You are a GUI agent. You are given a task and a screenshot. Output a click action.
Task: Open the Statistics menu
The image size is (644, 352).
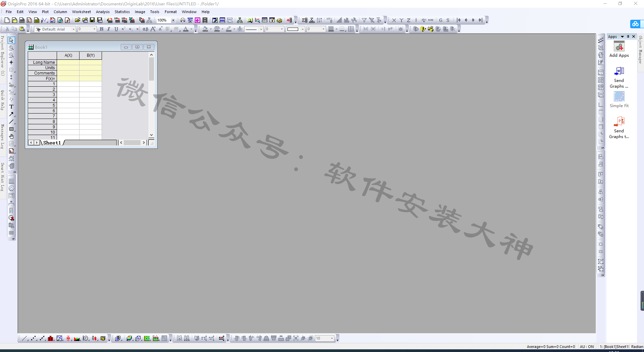pos(122,12)
